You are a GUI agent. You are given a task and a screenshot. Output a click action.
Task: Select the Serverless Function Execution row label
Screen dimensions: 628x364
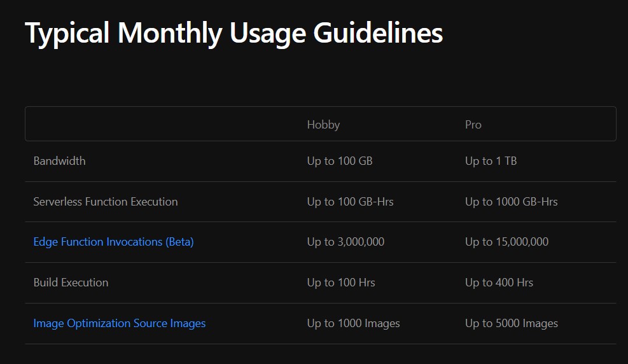(x=106, y=202)
